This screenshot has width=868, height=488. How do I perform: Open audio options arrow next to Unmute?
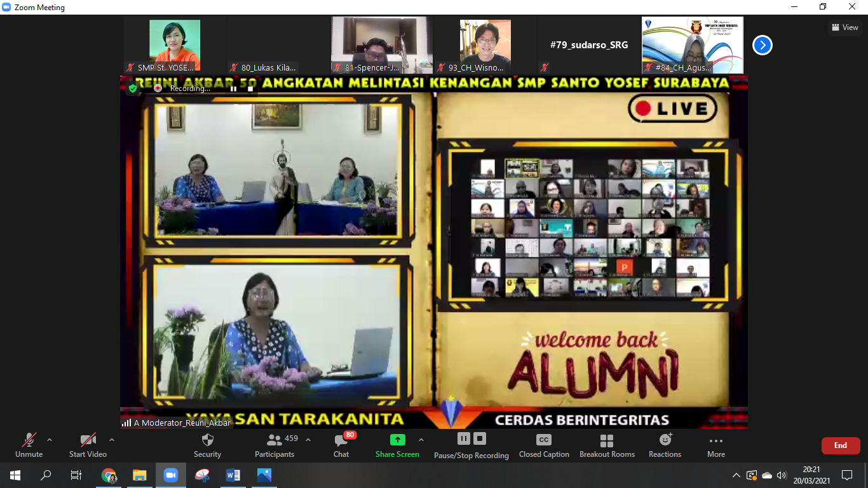50,440
